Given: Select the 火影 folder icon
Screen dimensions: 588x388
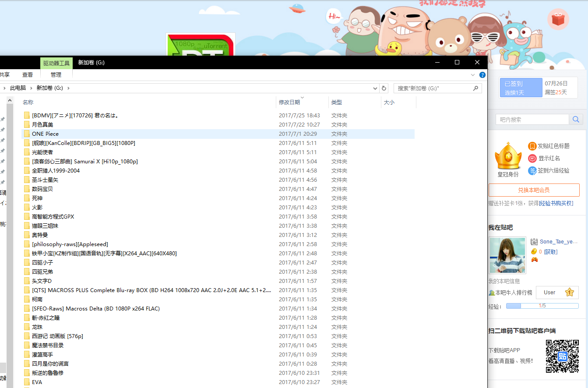Looking at the screenshot, I should [27, 208].
